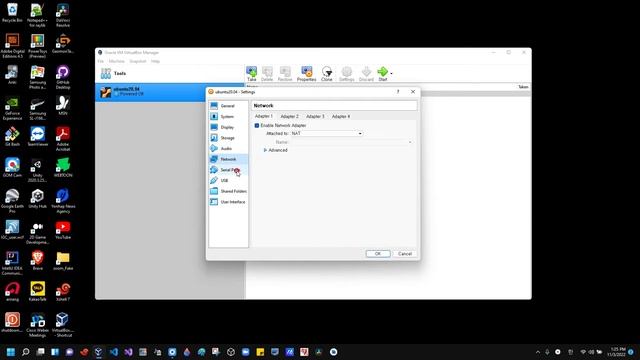This screenshot has height=360, width=640.
Task: Open the User Interface settings category
Action: (x=228, y=202)
